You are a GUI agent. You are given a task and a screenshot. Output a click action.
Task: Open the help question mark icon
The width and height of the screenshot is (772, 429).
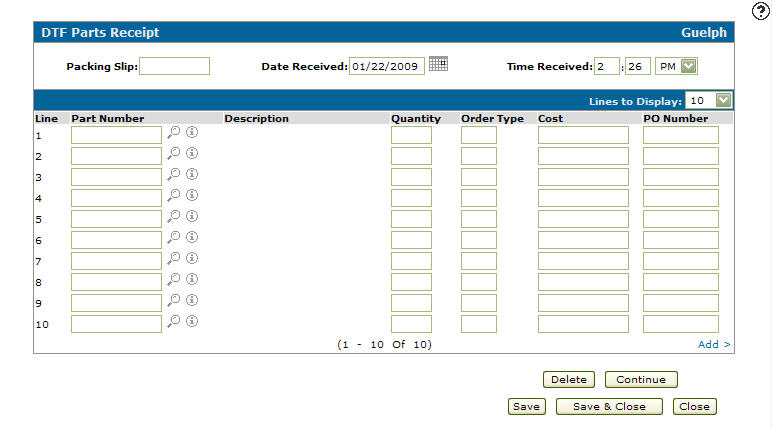pos(761,11)
